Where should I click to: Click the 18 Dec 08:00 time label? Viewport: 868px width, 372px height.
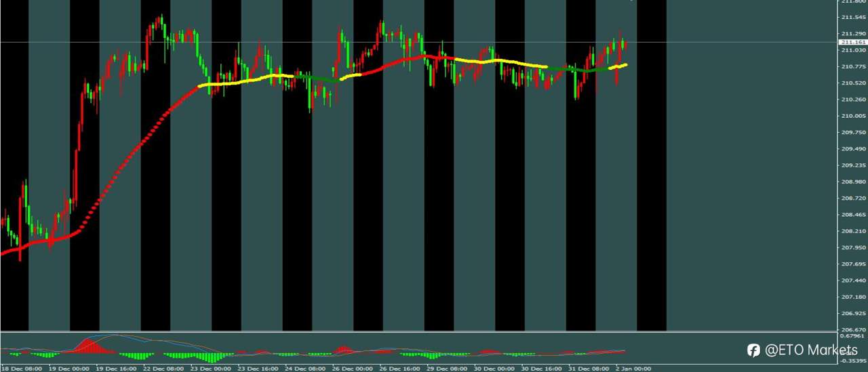(22, 369)
